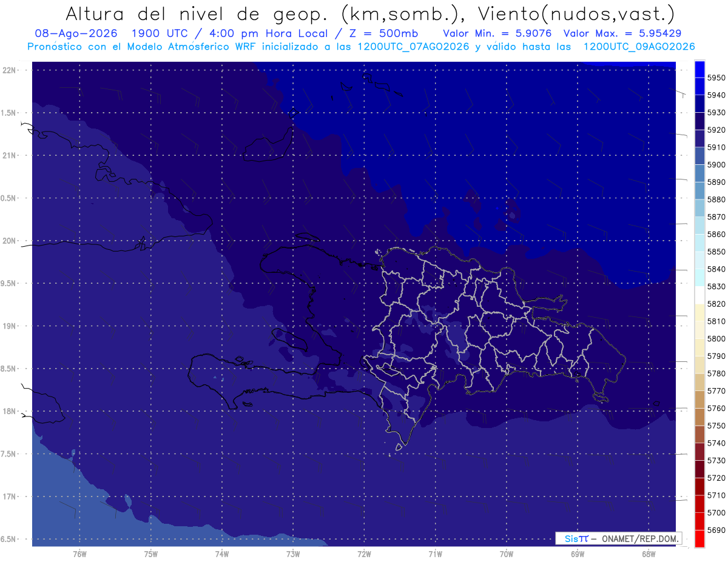
Task: Pick the tan swatch between 5760 and 5770
Action: tap(699, 400)
